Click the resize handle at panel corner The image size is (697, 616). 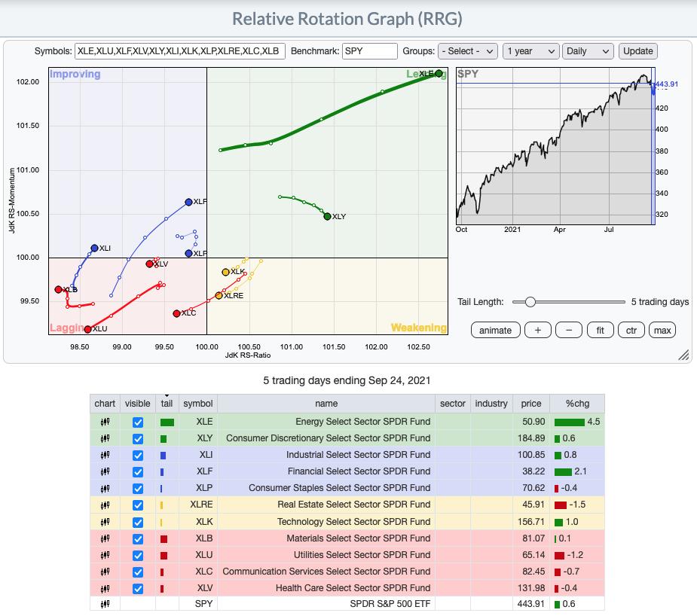point(683,355)
